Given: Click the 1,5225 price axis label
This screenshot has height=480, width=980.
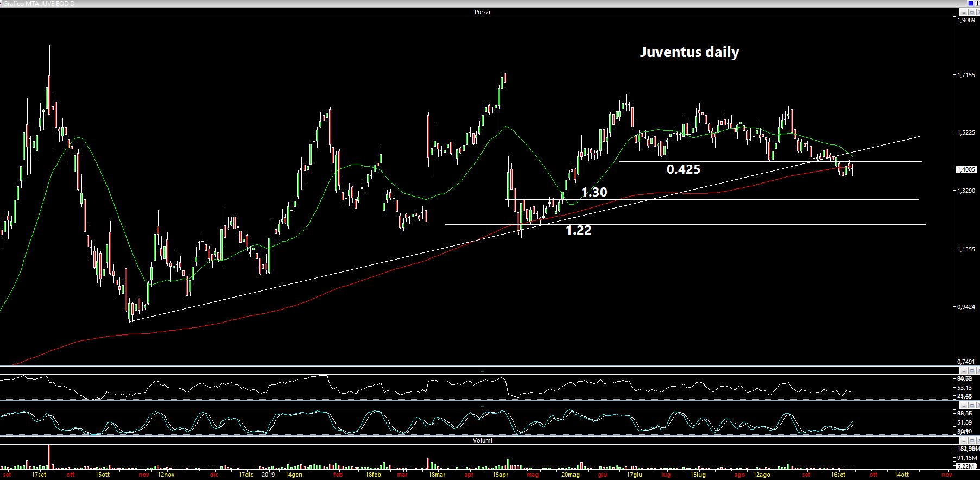Looking at the screenshot, I should click(x=966, y=132).
